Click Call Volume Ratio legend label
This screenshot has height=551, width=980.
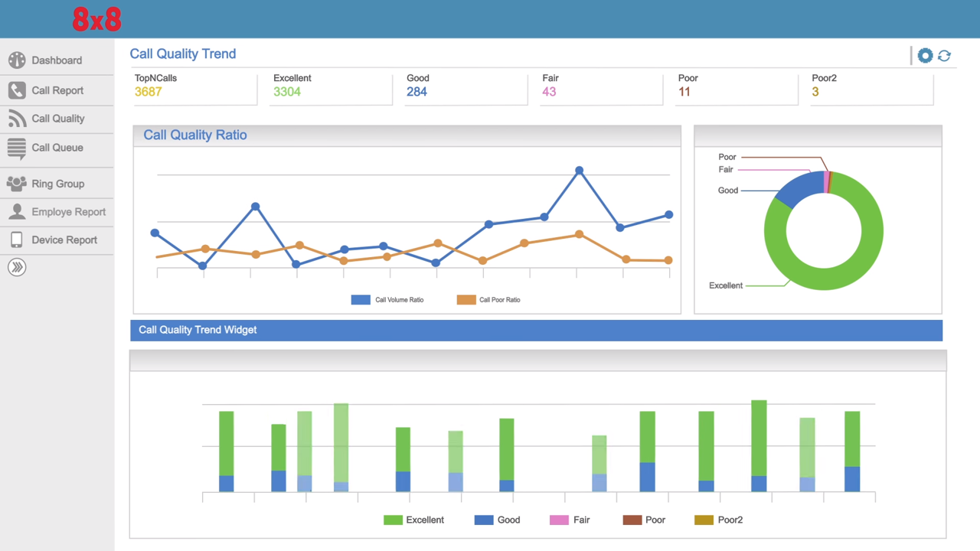click(399, 300)
